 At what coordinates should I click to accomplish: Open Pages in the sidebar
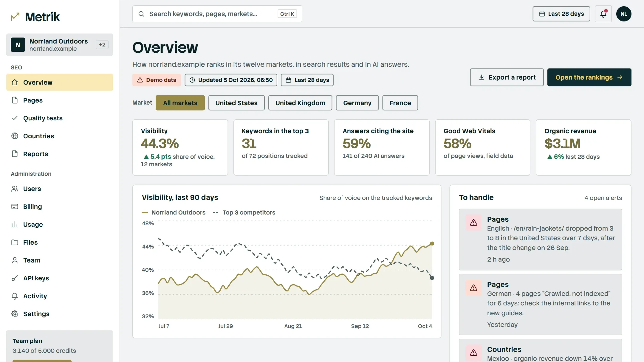pyautogui.click(x=60, y=100)
